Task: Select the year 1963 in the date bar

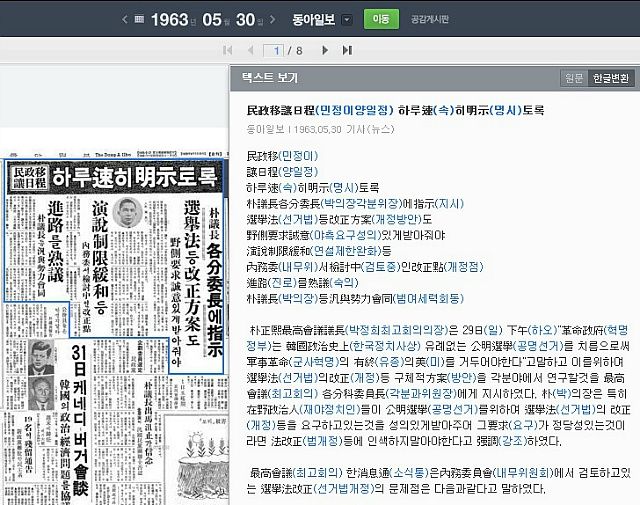Action: 170,19
